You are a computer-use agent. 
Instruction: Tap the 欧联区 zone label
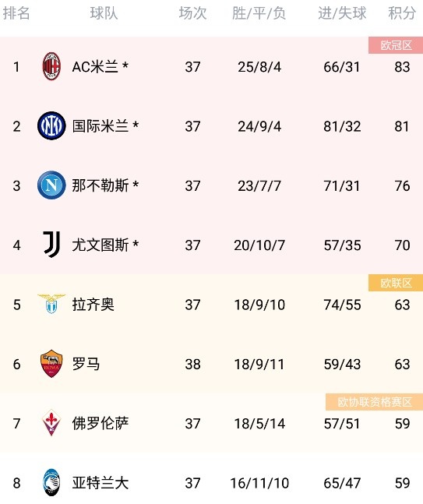tap(396, 284)
